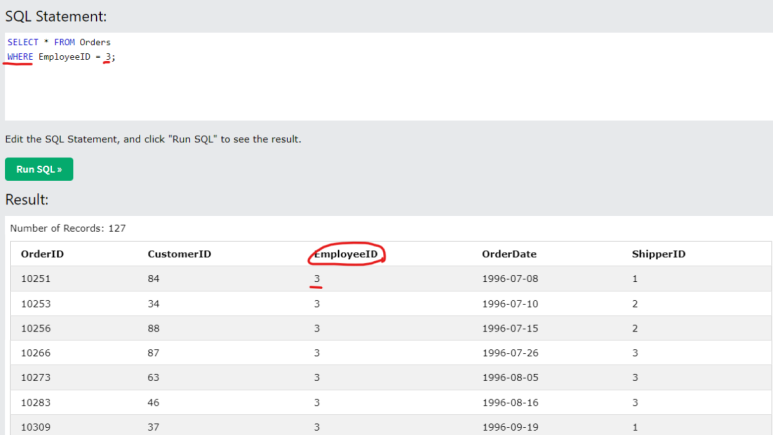Click the SQL Statement heading
Image resolution: width=773 pixels, height=435 pixels.
pyautogui.click(x=56, y=16)
